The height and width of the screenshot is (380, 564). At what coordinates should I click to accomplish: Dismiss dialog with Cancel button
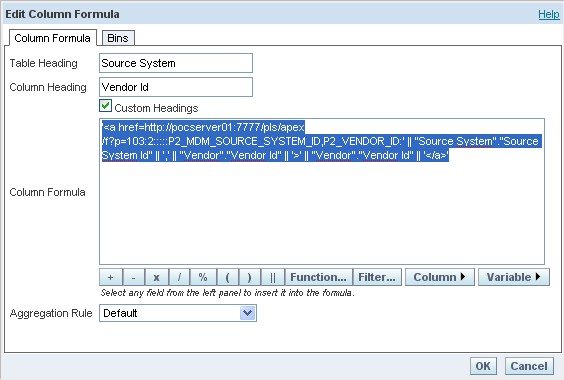[529, 366]
